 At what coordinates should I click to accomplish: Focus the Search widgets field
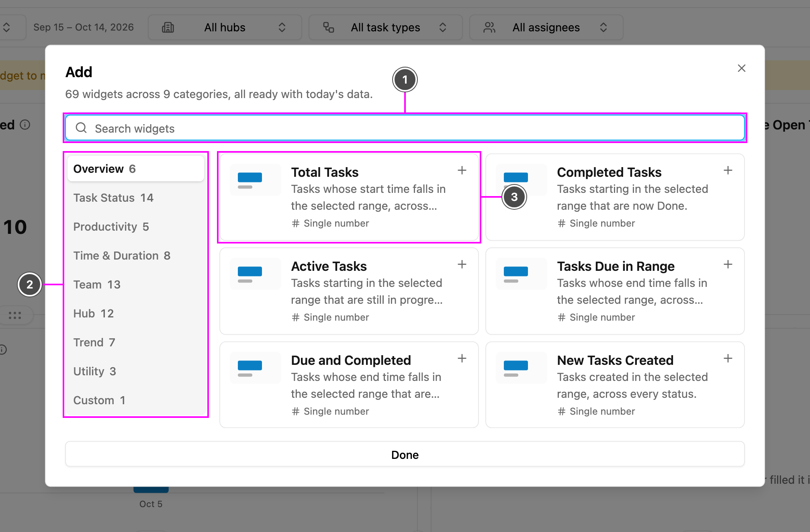pos(405,128)
